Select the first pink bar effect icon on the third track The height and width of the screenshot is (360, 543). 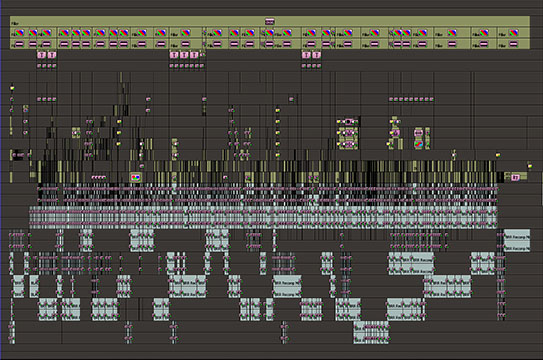point(19,44)
